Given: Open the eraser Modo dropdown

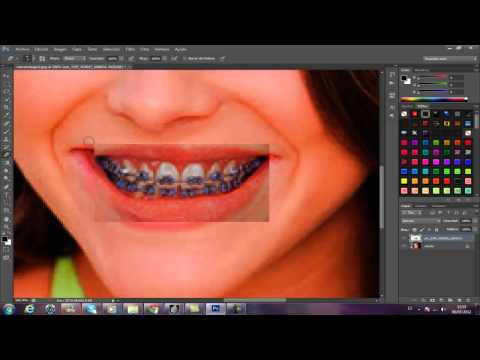Looking at the screenshot, I should click(x=73, y=59).
